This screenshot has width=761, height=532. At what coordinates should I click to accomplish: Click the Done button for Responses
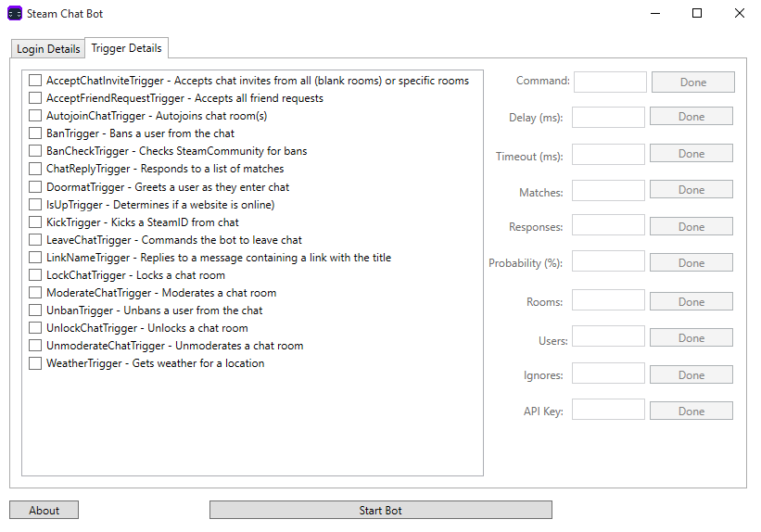tap(691, 227)
